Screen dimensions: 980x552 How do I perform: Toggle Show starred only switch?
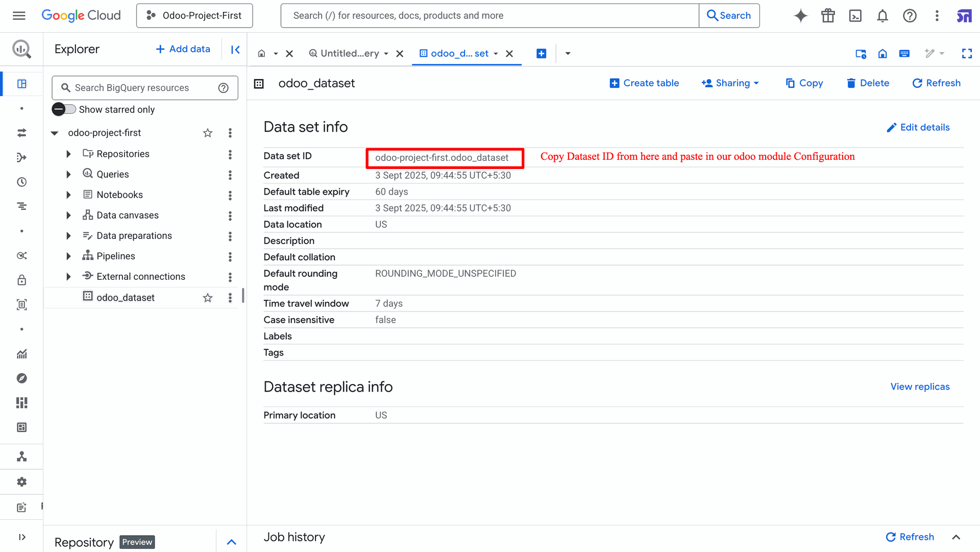point(64,109)
